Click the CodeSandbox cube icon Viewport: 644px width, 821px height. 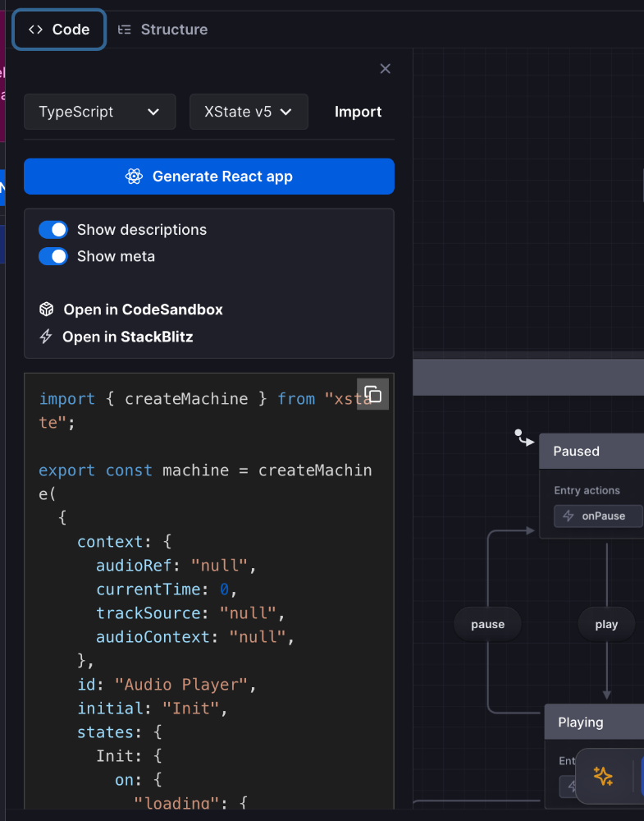47,310
